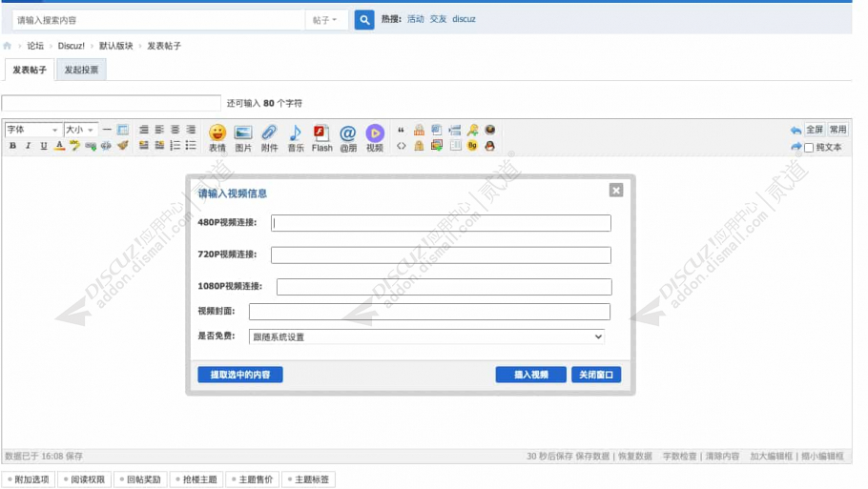Click the 插入视频 button
The width and height of the screenshot is (868, 489).
531,375
